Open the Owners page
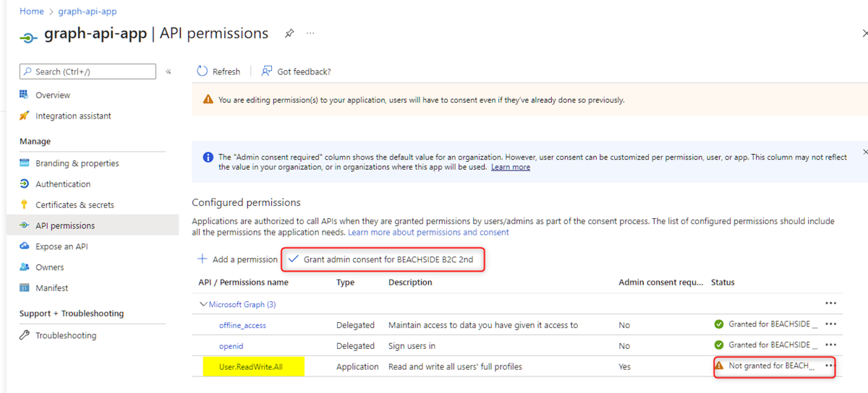Image resolution: width=868 pixels, height=393 pixels. 50,267
